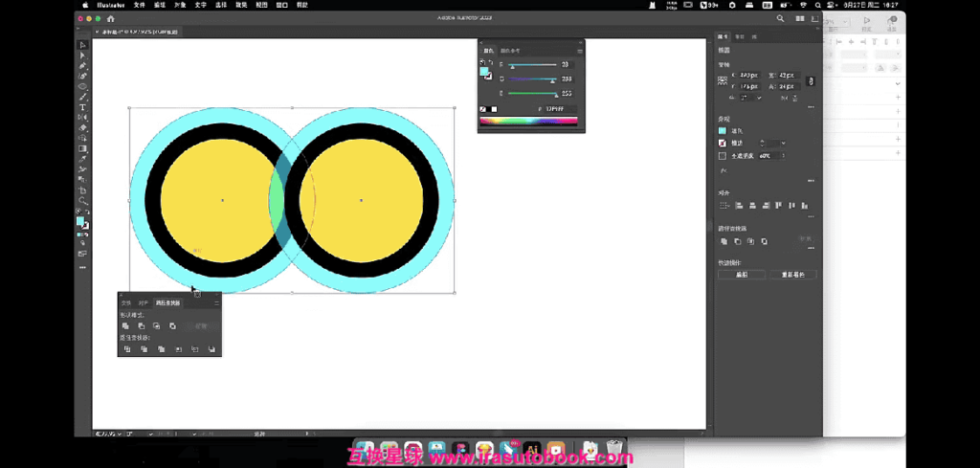Open the 对象 (Object) menu
Screen dimensions: 980x468
[x=179, y=5]
